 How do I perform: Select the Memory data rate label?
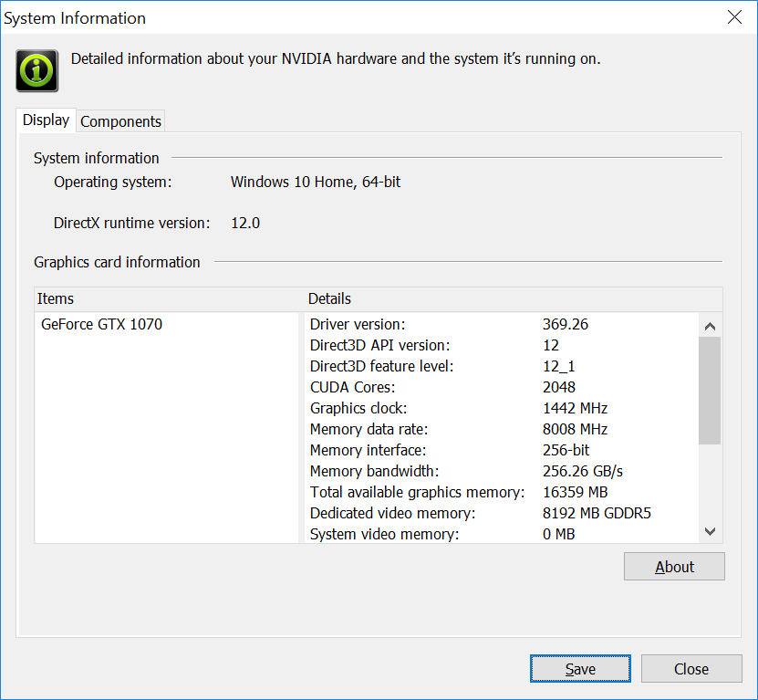click(x=369, y=429)
